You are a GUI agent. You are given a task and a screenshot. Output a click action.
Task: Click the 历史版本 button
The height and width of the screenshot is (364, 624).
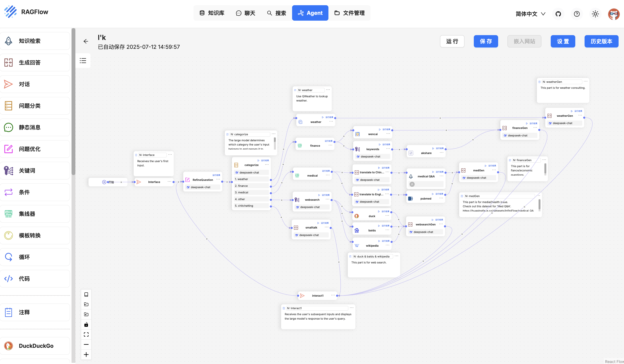click(x=601, y=41)
